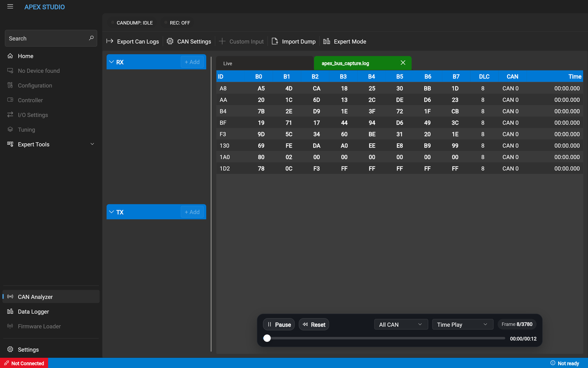Viewport: 588px width, 368px height.
Task: Open the Home page
Action: pos(51,56)
